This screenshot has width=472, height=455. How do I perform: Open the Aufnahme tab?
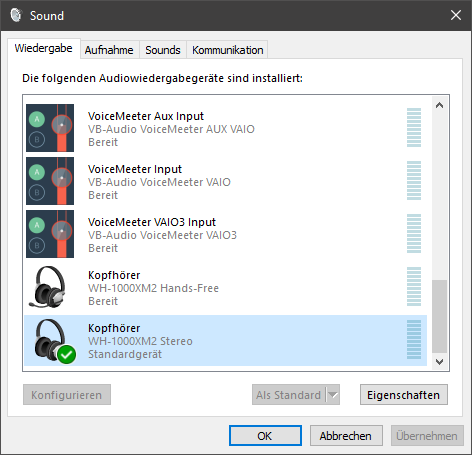(x=109, y=50)
